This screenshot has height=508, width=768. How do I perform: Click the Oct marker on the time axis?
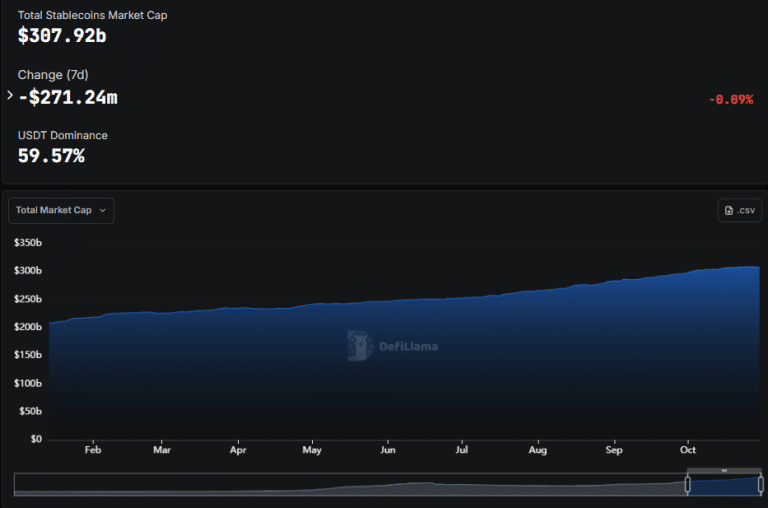click(x=688, y=450)
